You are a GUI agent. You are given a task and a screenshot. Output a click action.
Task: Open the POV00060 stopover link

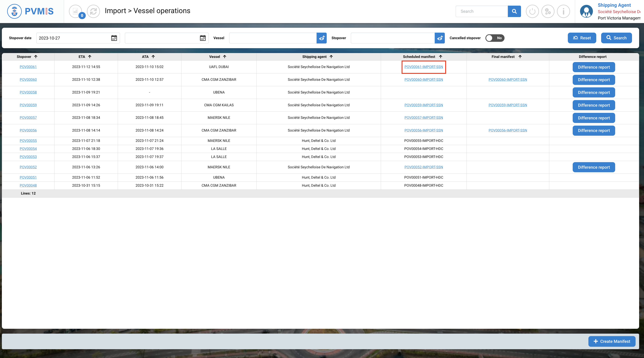click(x=28, y=80)
